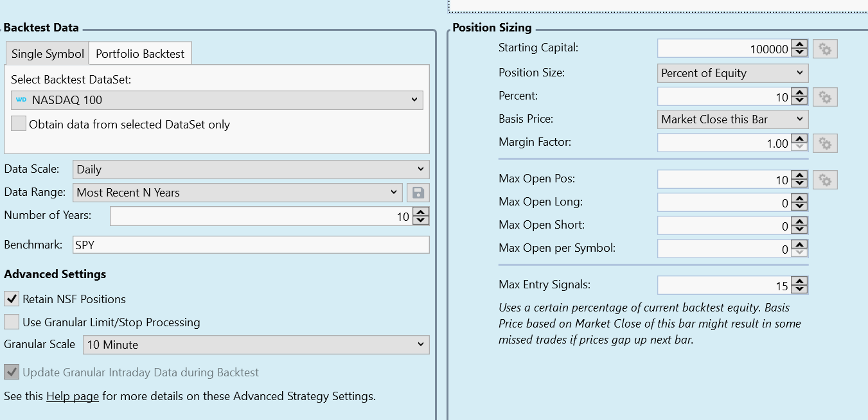Open the Help page link

pyautogui.click(x=73, y=396)
